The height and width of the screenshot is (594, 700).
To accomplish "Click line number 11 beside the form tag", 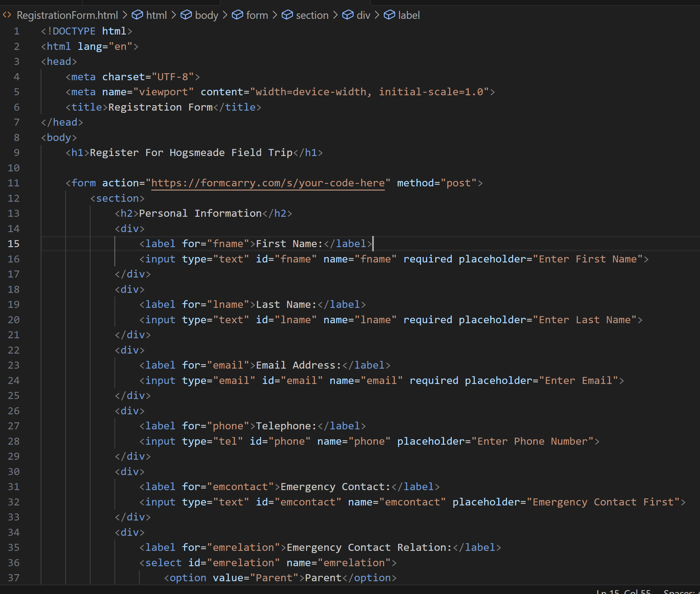I will point(14,183).
